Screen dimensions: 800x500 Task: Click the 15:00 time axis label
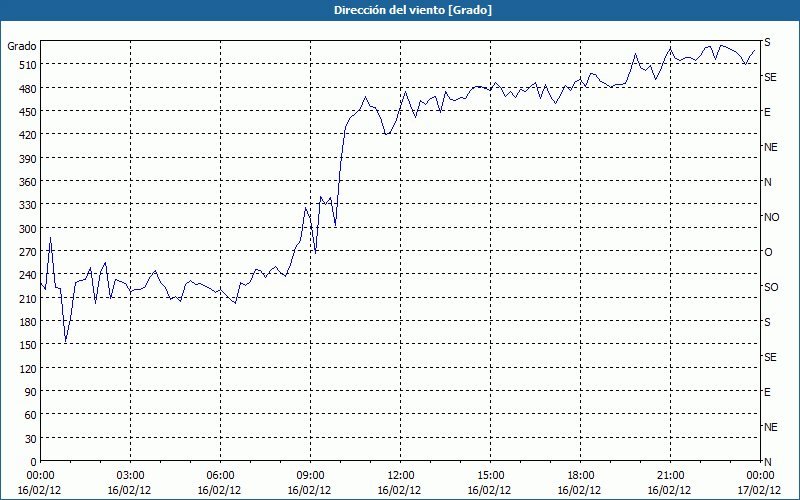pyautogui.click(x=490, y=476)
